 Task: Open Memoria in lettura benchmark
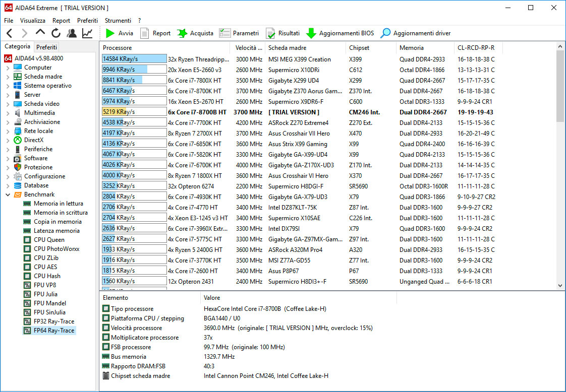point(58,204)
